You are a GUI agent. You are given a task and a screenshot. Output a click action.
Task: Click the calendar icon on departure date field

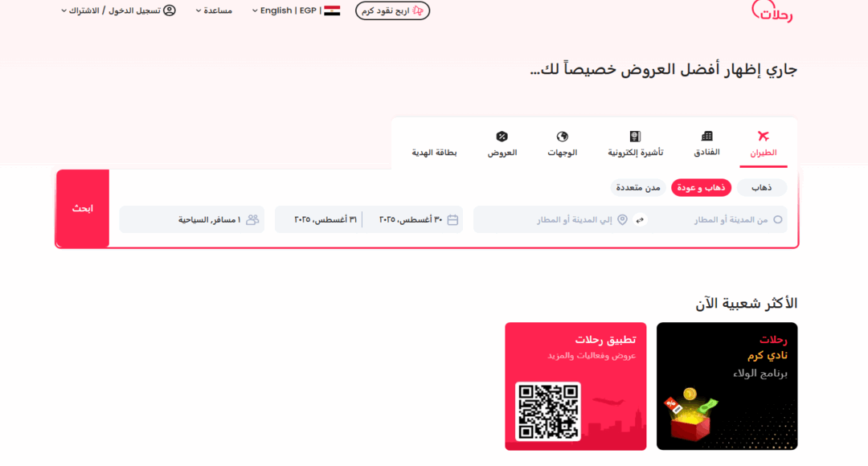pyautogui.click(x=452, y=219)
